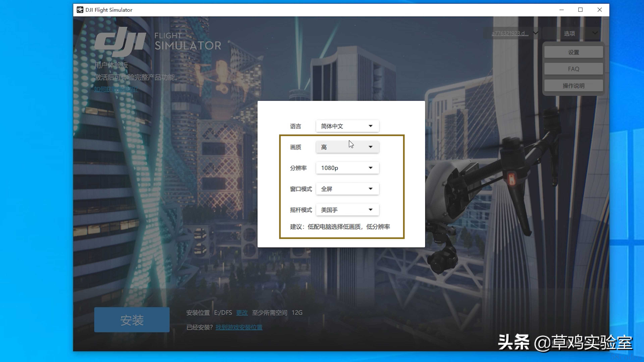Collapse the 选项 menu chevron
644x362 pixels.
pos(595,33)
